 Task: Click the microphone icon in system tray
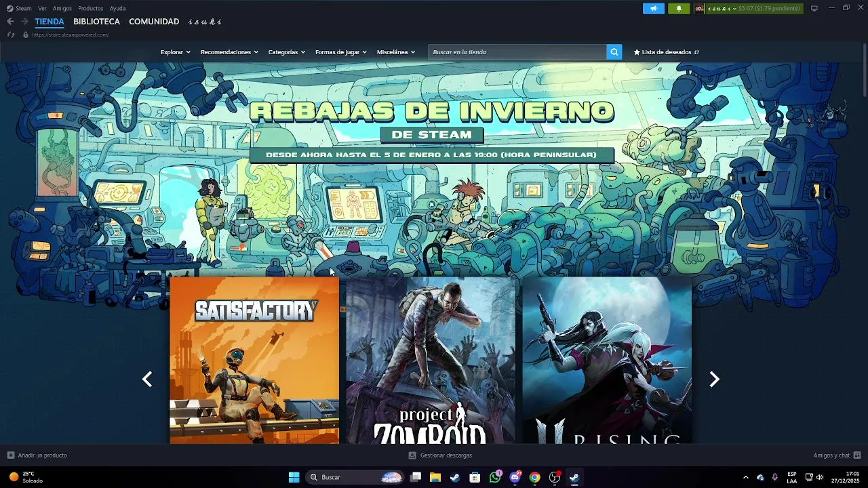[774, 477]
